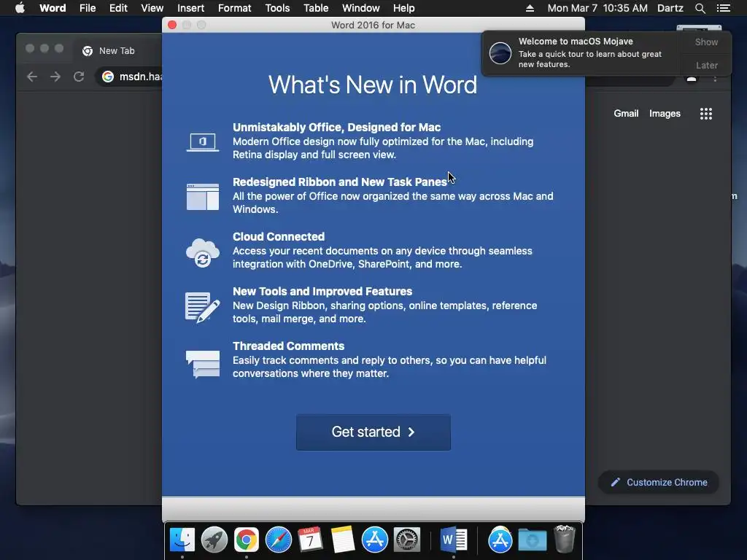Reload the page in Chrome
Image resolution: width=747 pixels, height=560 pixels.
pyautogui.click(x=79, y=77)
